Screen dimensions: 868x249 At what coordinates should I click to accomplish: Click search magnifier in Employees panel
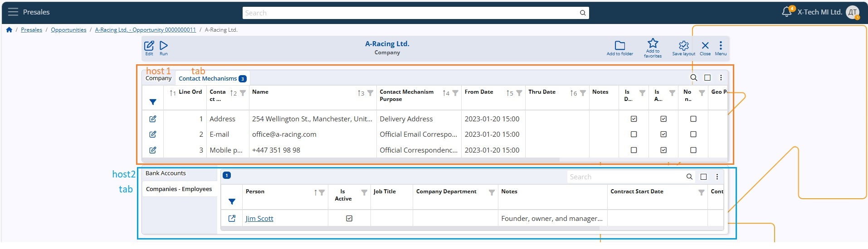point(689,177)
